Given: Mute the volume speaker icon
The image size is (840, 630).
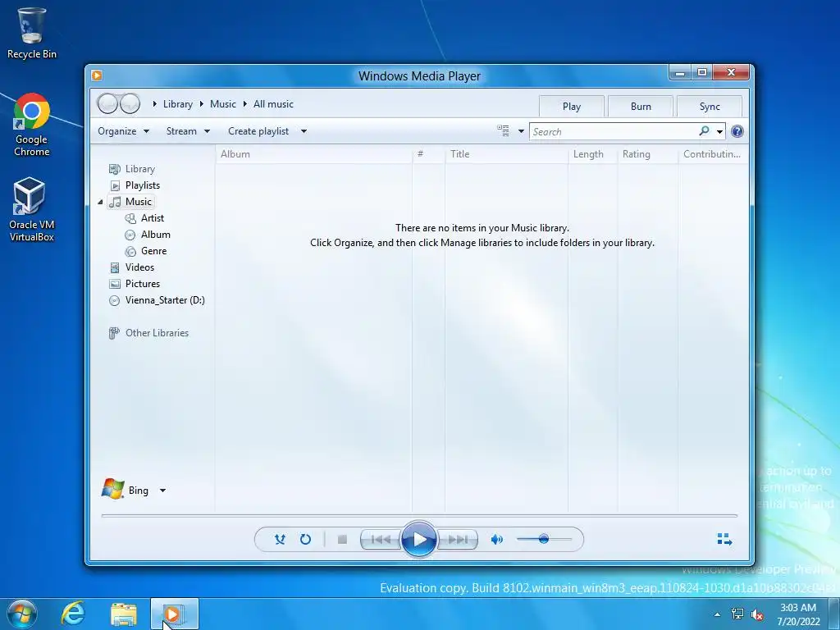Looking at the screenshot, I should coord(496,540).
